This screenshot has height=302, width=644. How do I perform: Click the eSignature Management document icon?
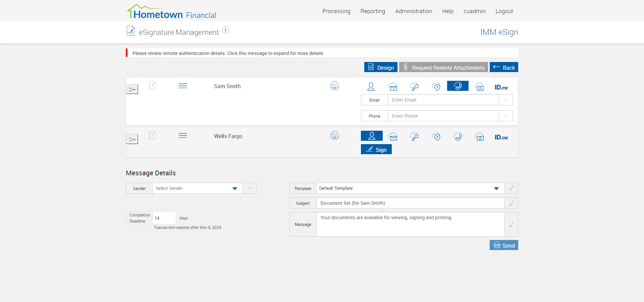coord(130,31)
